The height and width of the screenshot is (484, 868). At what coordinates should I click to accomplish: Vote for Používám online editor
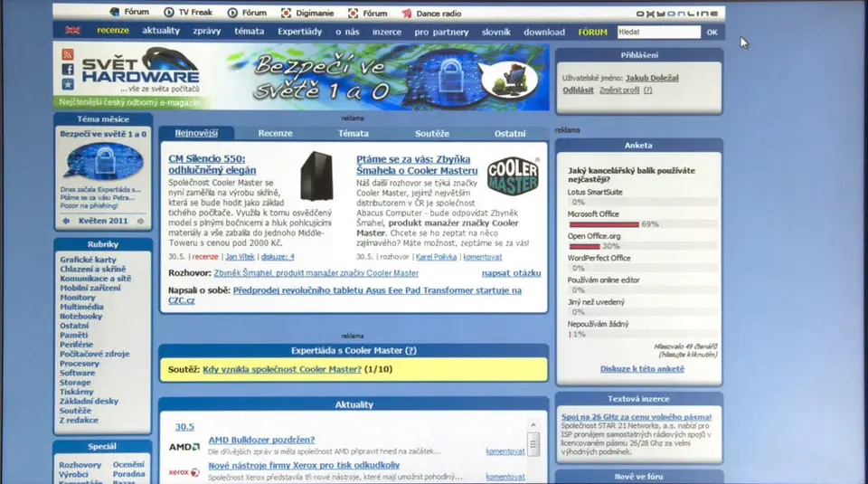603,280
